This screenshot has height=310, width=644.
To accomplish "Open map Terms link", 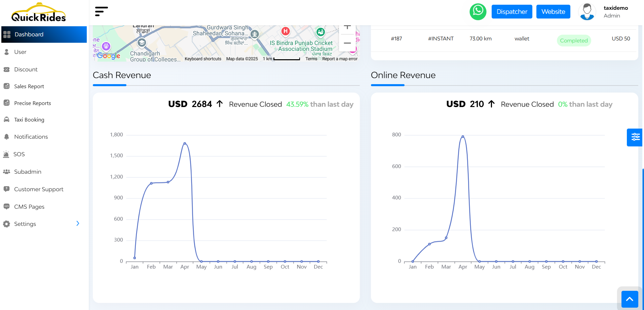I will 311,59.
